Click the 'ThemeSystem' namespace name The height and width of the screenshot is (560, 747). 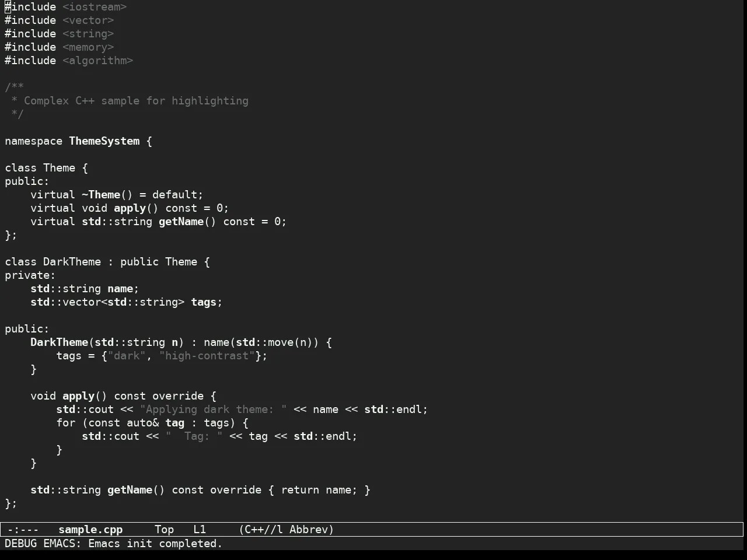click(x=104, y=141)
